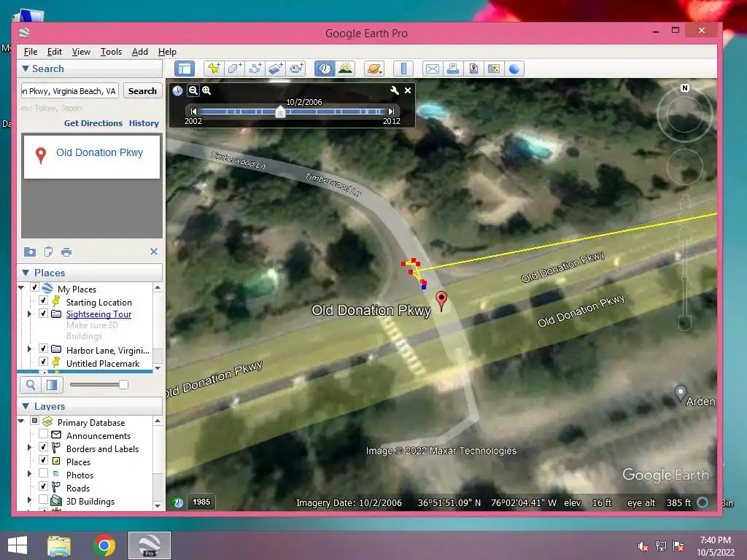Copy search results to clipboard
The height and width of the screenshot is (560, 747).
coord(48,252)
